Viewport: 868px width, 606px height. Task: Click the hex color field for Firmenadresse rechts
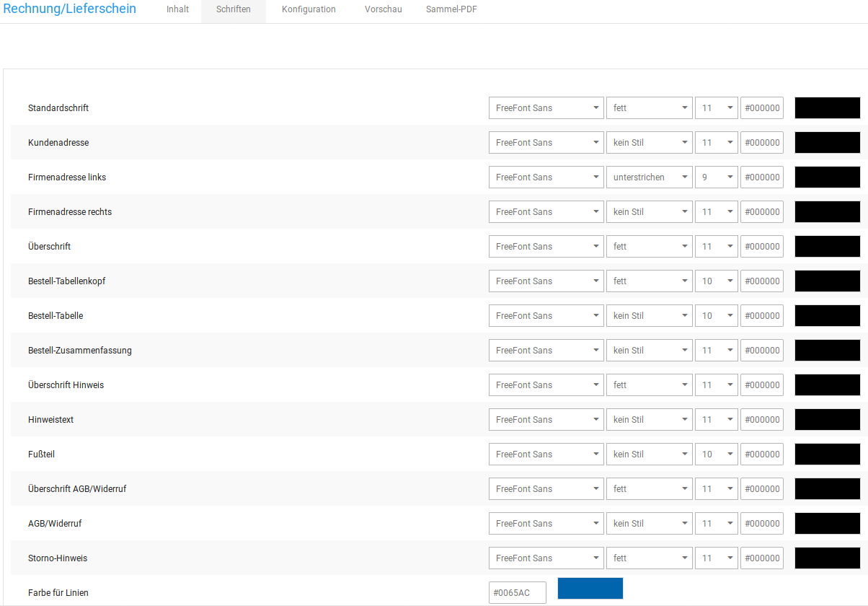[761, 212]
